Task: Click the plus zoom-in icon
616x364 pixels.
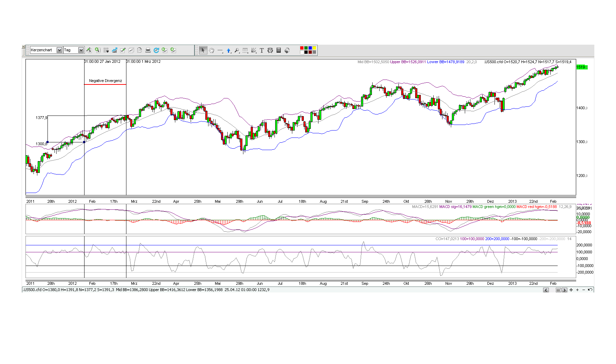Action: coord(578,290)
